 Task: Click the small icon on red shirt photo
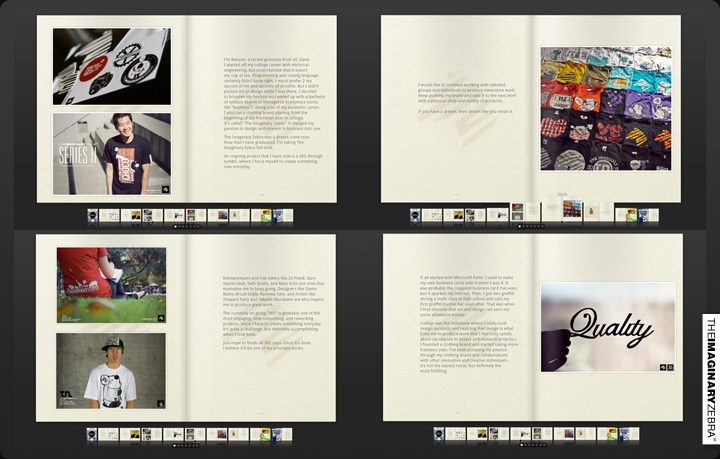[x=160, y=318]
